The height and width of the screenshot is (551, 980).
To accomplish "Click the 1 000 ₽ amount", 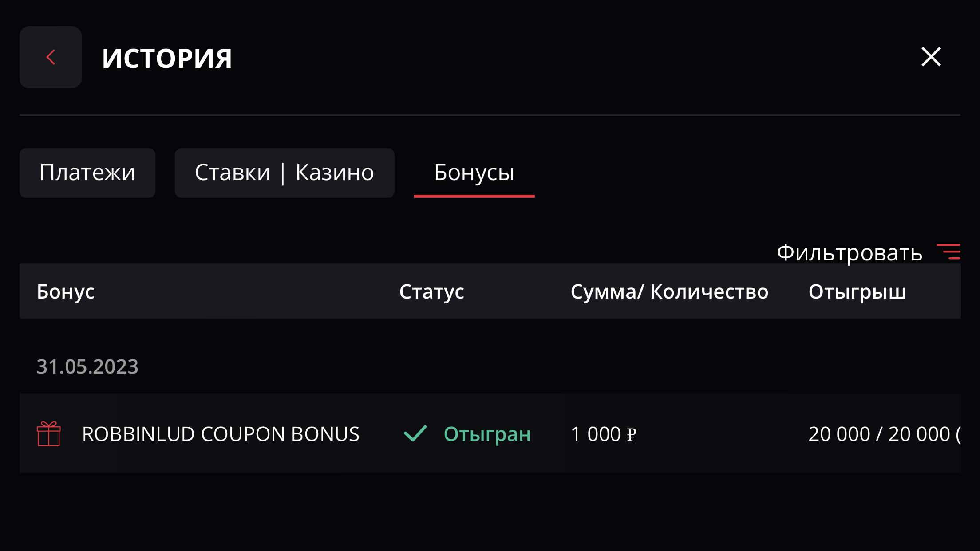I will [x=604, y=434].
